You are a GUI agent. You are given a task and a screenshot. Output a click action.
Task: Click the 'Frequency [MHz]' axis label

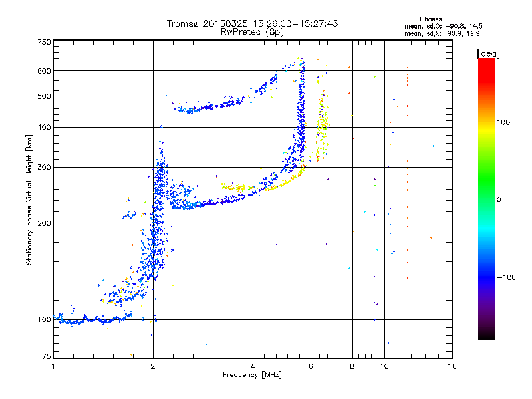252,375
